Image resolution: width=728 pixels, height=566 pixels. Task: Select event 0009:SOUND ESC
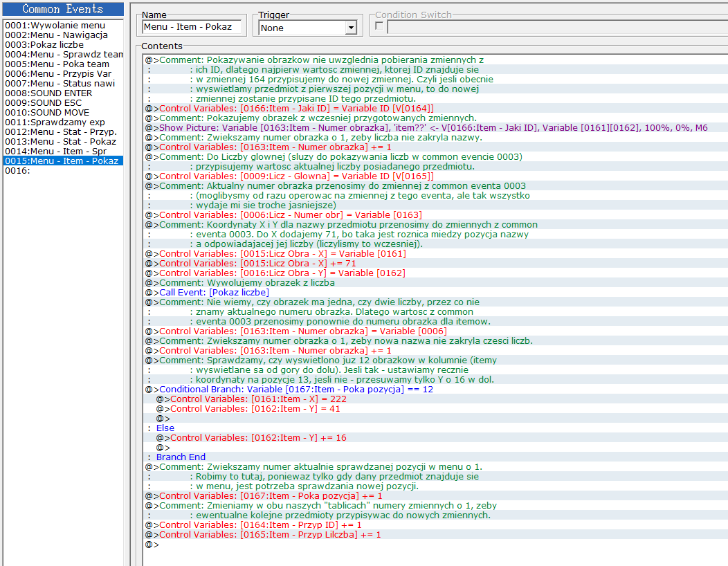click(63, 103)
